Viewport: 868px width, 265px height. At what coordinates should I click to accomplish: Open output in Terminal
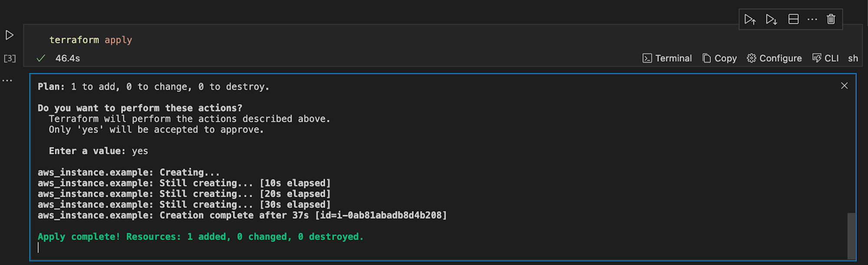click(x=667, y=58)
